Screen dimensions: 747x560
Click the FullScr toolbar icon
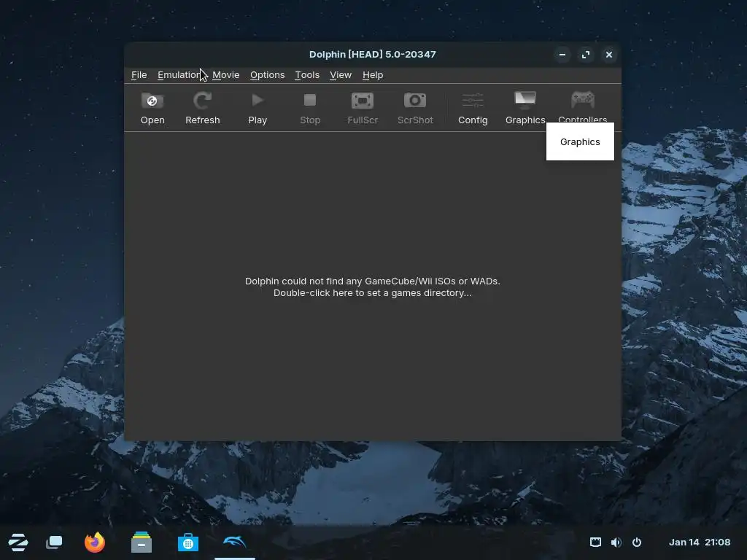coord(363,101)
